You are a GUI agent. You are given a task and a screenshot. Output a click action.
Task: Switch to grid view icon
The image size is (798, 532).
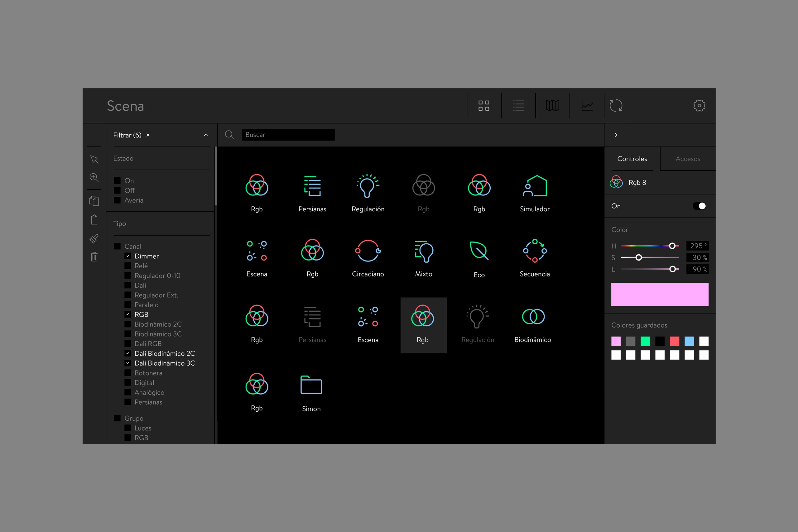(484, 106)
